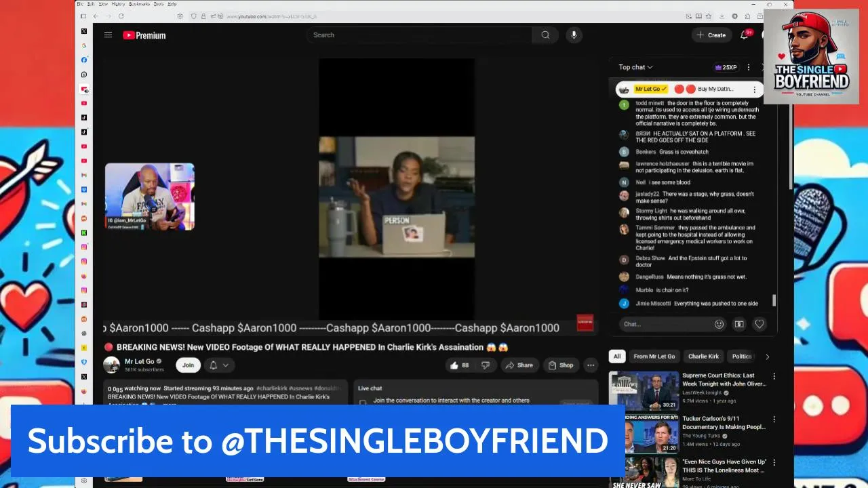This screenshot has height=488, width=868.
Task: Open the View menu in menu bar
Action: (103, 4)
